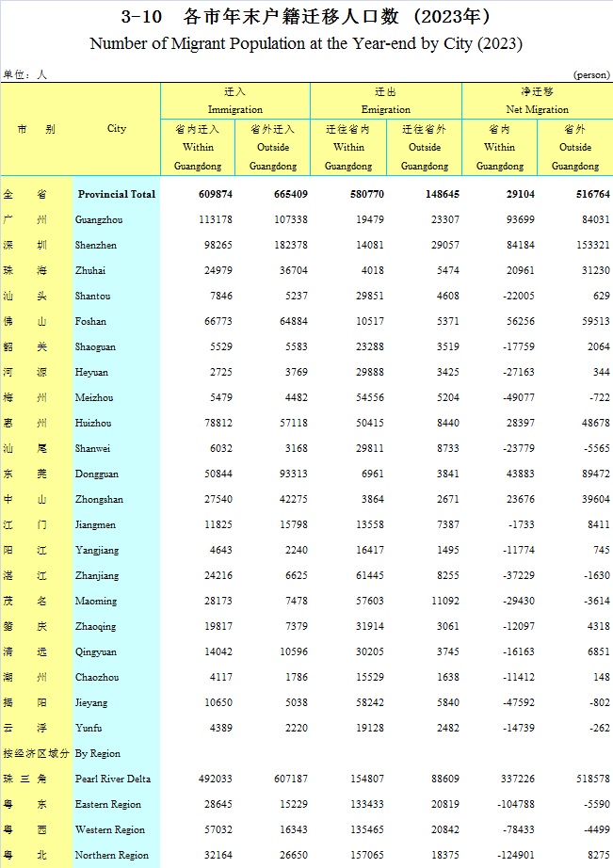Select Guangzhou's value 113178
This screenshot has width=613, height=868.
coord(216,219)
